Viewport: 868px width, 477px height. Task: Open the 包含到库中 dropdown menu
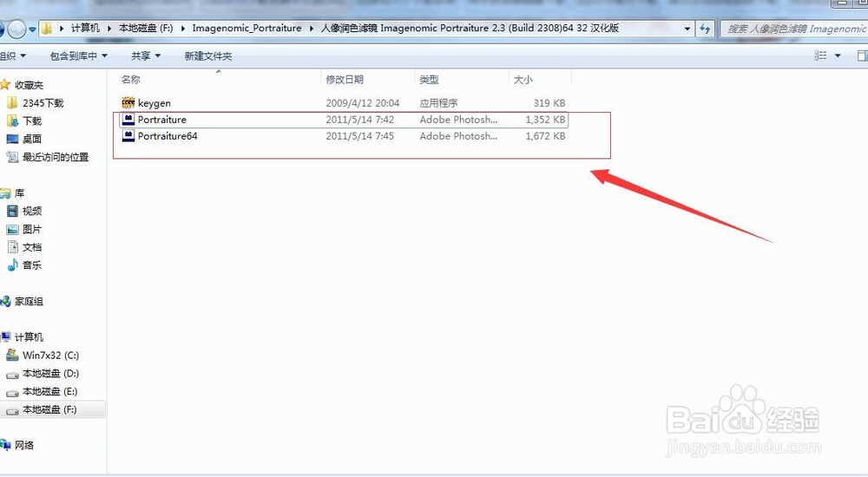coord(79,56)
